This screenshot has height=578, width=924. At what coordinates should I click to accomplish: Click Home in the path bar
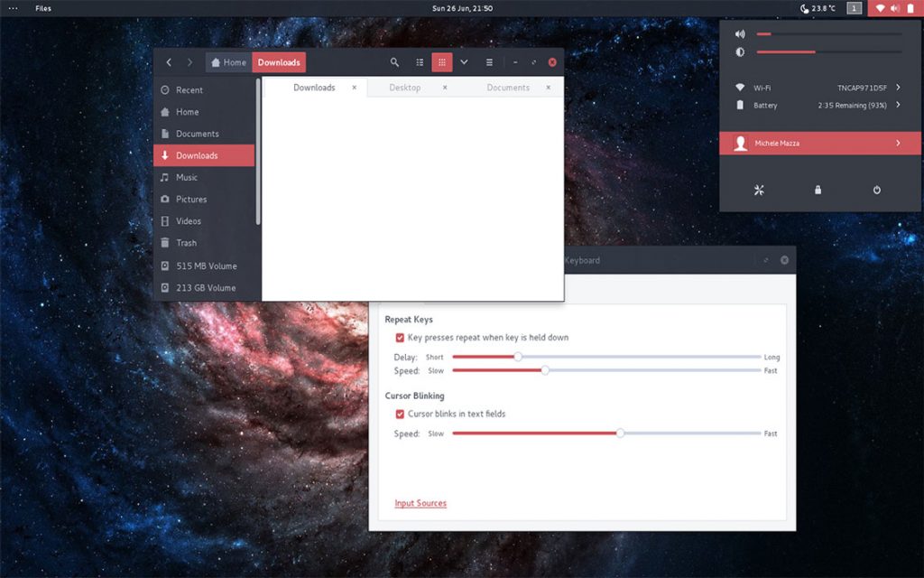pos(228,62)
